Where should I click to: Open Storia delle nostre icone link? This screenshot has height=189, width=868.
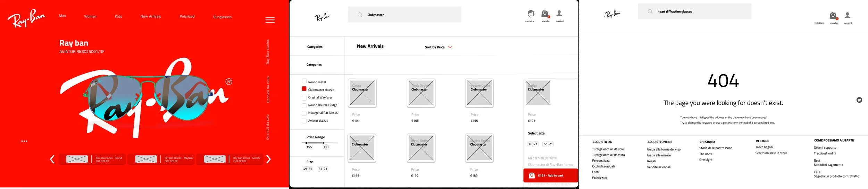pyautogui.click(x=716, y=148)
